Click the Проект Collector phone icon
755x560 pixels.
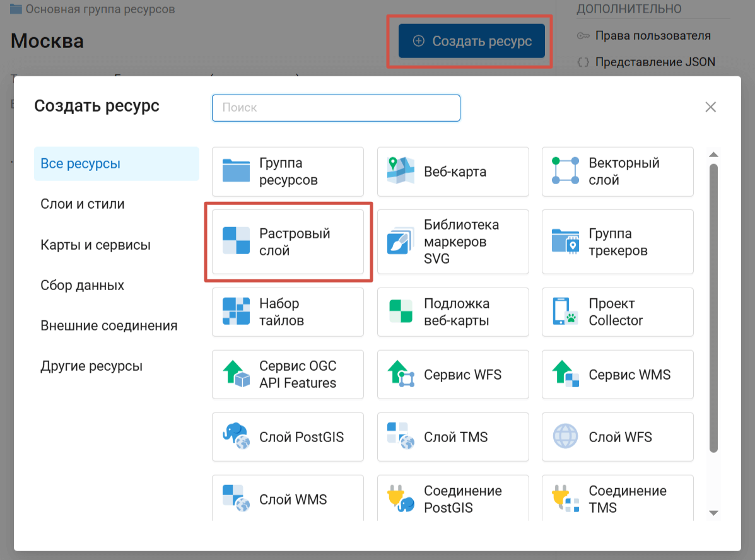click(565, 312)
